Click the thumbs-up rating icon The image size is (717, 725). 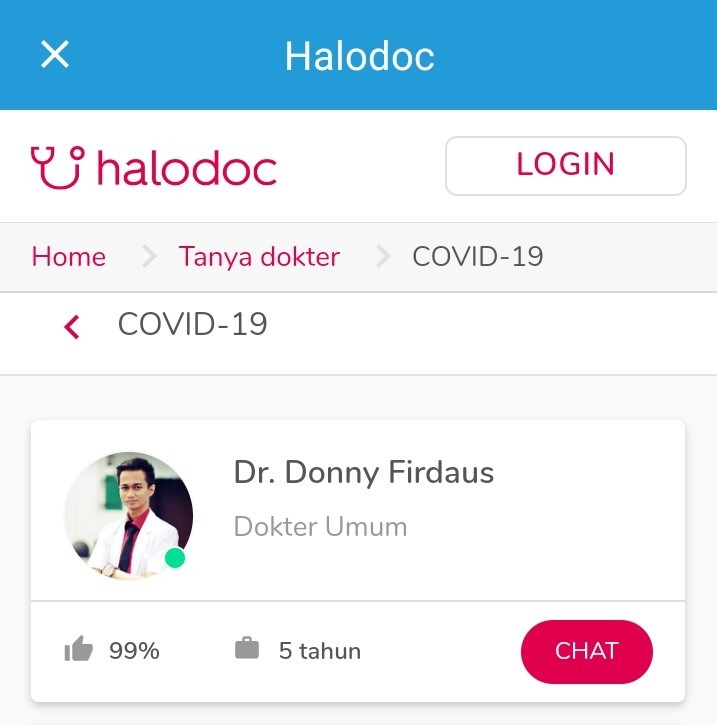coord(78,648)
